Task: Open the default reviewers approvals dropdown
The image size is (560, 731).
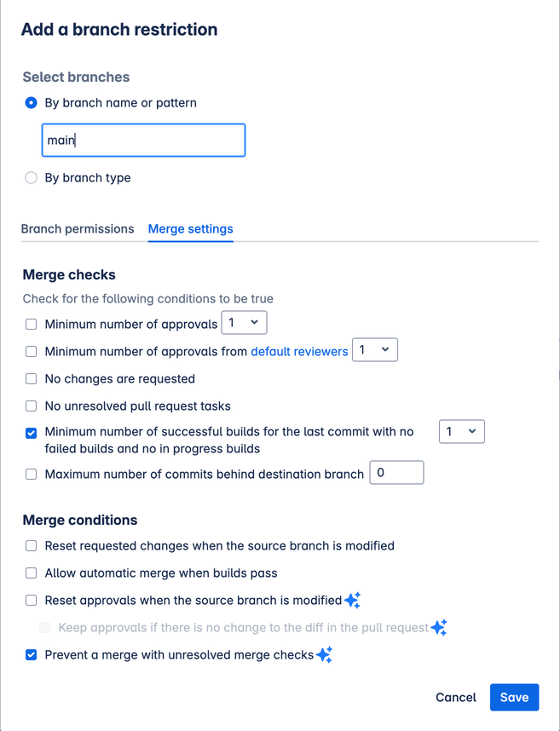Action: tap(375, 349)
